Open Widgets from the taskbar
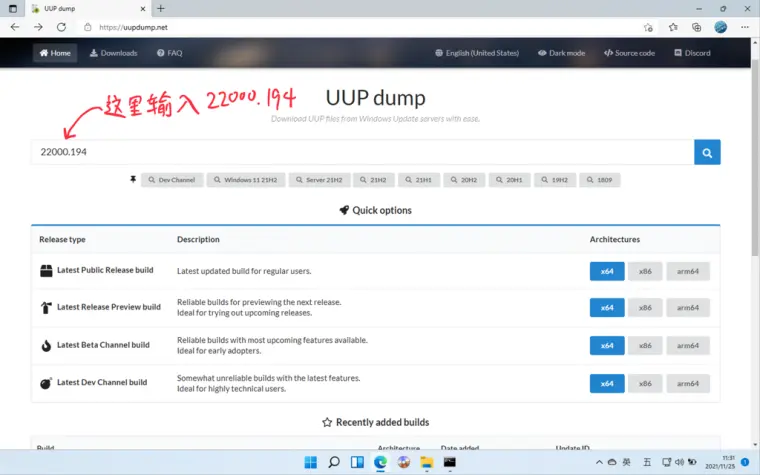Screen dimensions: 760x475 357,462
